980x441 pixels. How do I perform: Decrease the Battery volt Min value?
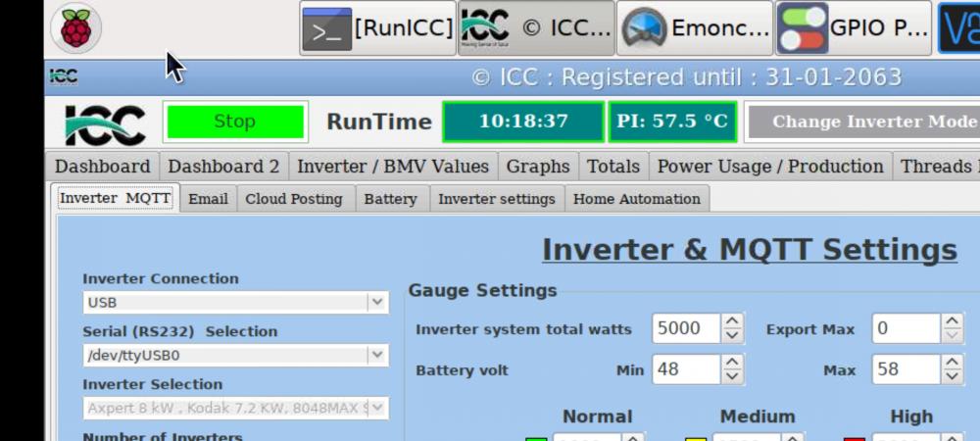click(732, 376)
